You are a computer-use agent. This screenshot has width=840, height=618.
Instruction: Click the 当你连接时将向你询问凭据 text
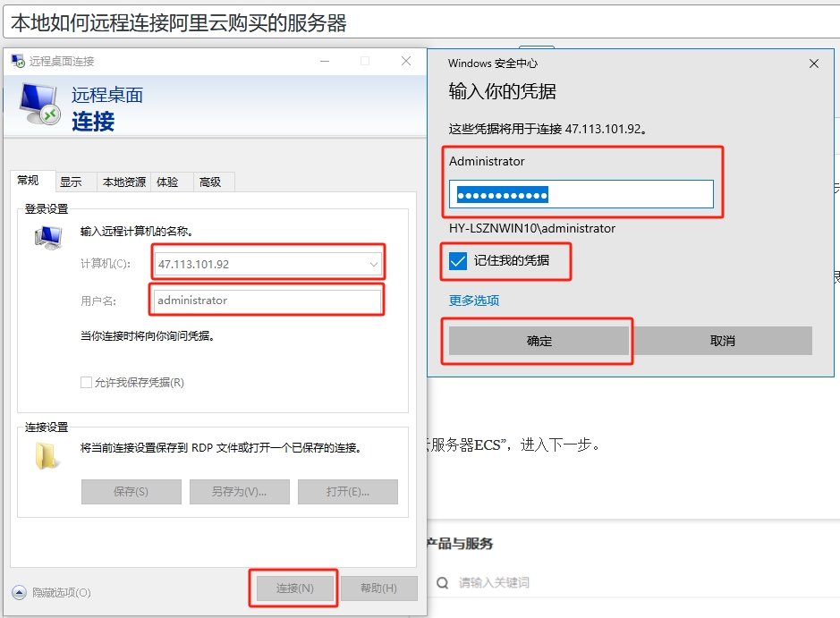pos(148,335)
